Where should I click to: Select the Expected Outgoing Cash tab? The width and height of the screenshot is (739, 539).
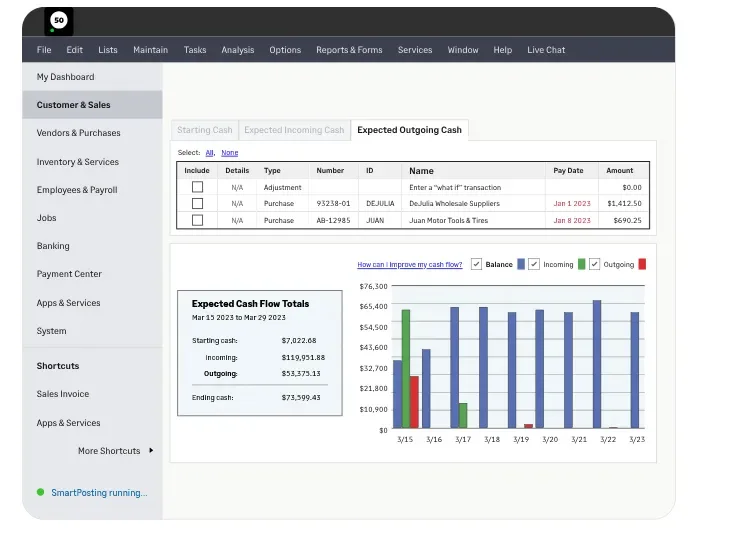409,130
